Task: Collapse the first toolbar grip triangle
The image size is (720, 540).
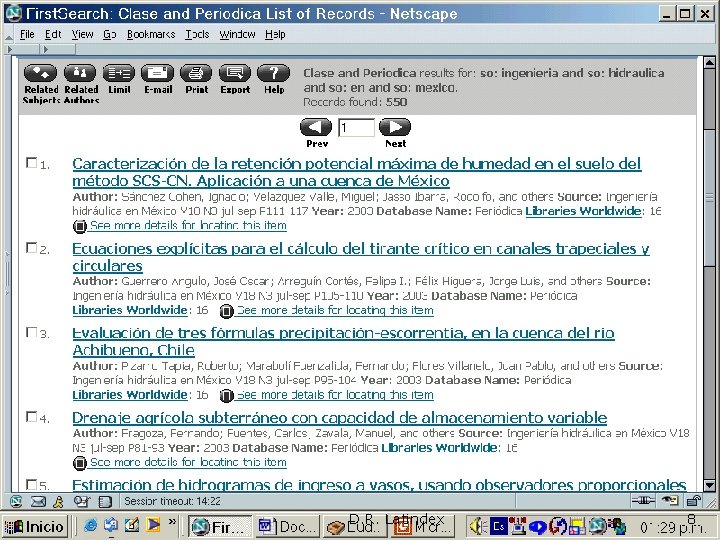Action: pos(10,49)
